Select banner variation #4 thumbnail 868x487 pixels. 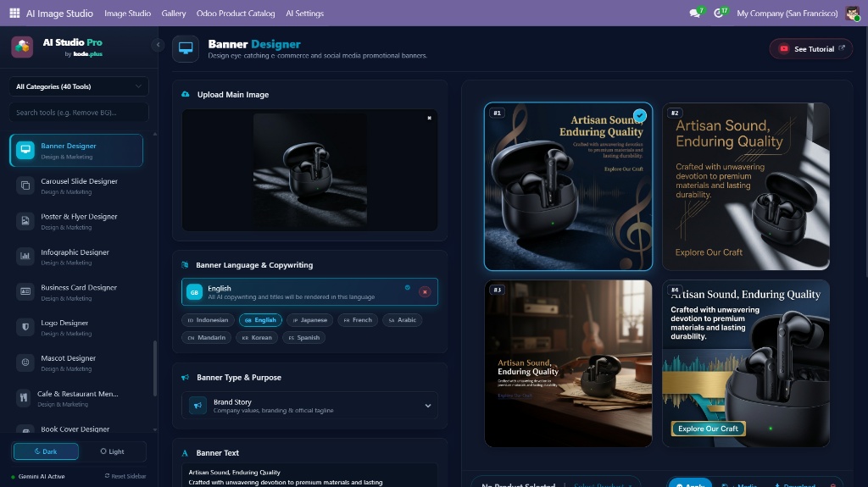tap(746, 363)
